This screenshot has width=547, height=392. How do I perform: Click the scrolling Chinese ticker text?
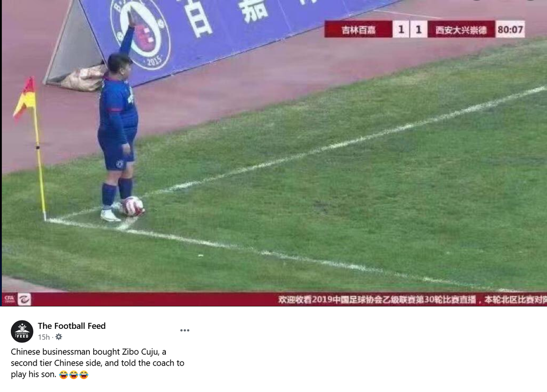(413, 299)
